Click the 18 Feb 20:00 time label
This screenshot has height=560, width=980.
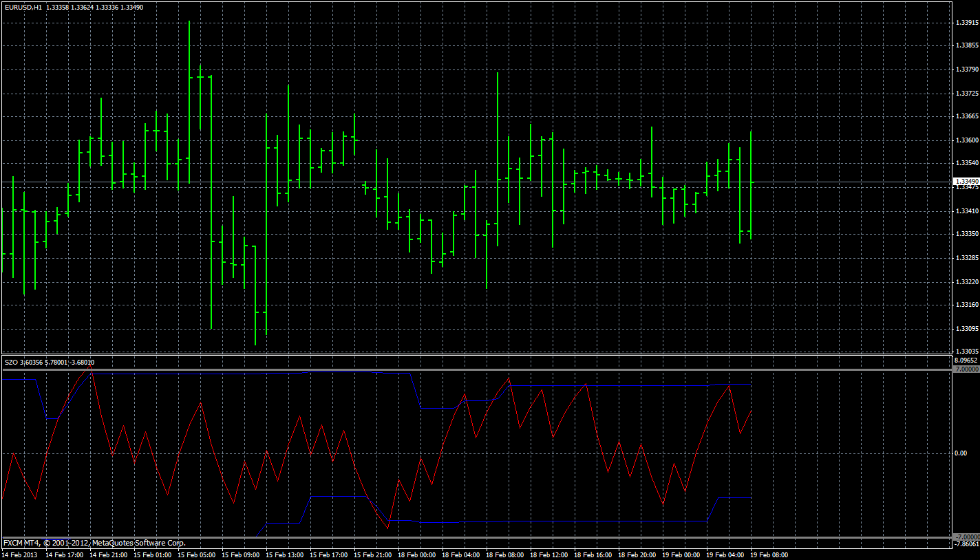(637, 554)
